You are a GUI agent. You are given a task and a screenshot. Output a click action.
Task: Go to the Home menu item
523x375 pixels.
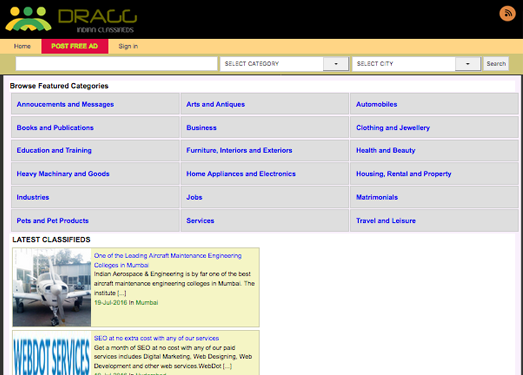pos(22,46)
